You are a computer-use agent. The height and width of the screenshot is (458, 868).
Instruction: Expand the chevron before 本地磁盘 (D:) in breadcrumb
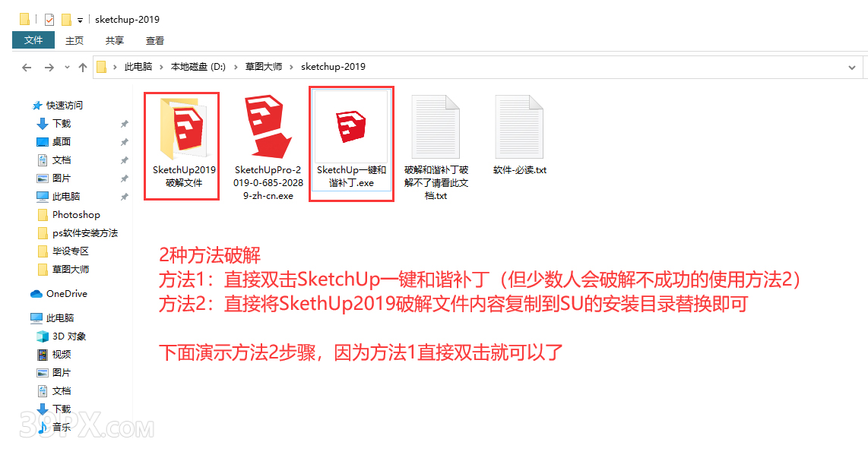(x=162, y=67)
